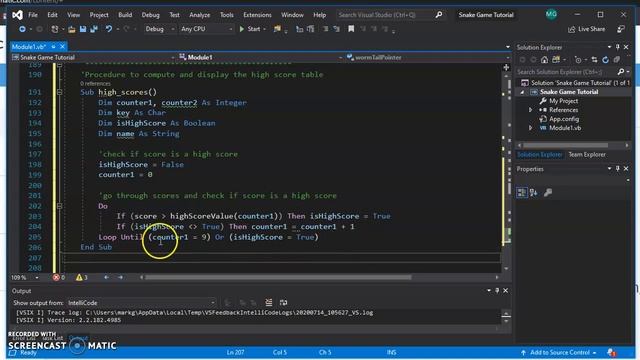Refresh the Solution Explorer with refresh icon
The height and width of the screenshot is (360, 640).
pos(605,60)
